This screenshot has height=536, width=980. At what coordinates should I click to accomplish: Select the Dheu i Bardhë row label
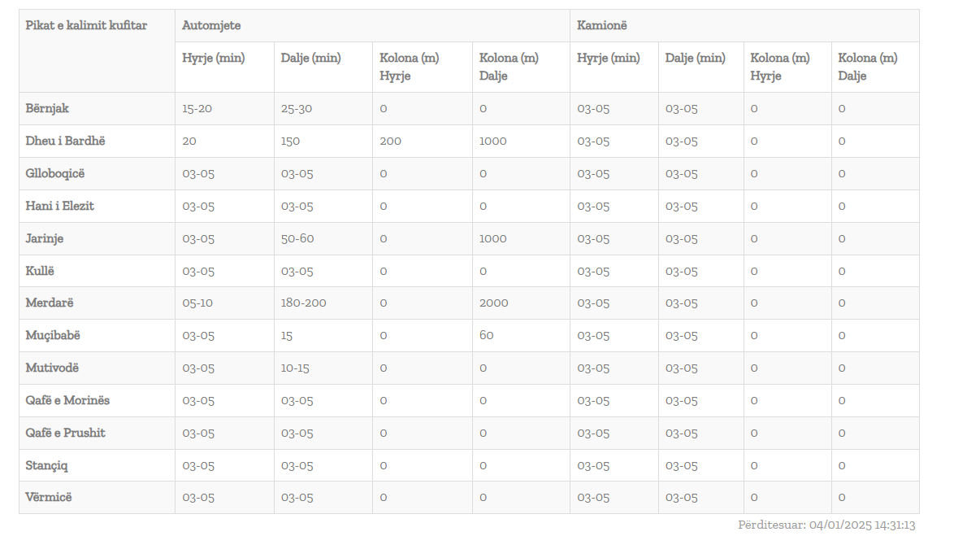coord(66,141)
